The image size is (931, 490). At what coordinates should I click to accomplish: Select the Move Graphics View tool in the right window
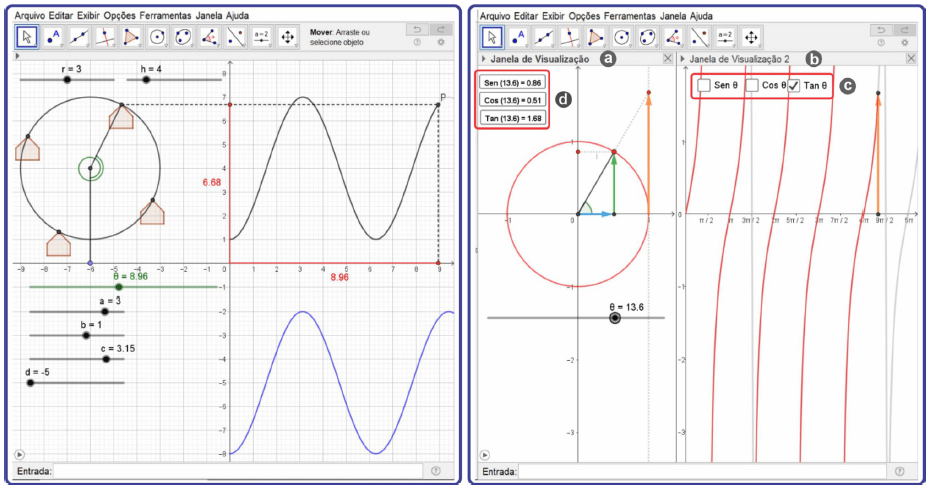(752, 37)
